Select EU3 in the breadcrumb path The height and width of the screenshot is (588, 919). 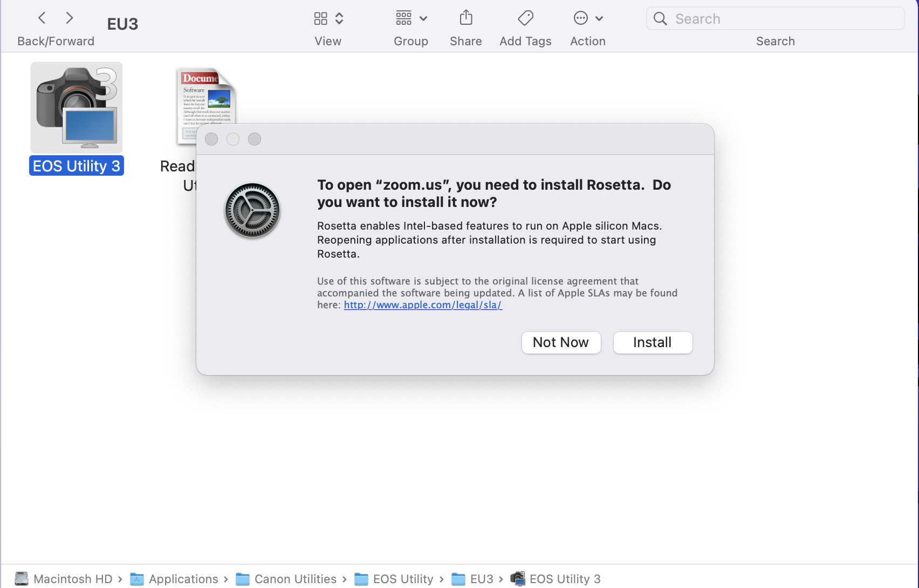click(x=482, y=578)
